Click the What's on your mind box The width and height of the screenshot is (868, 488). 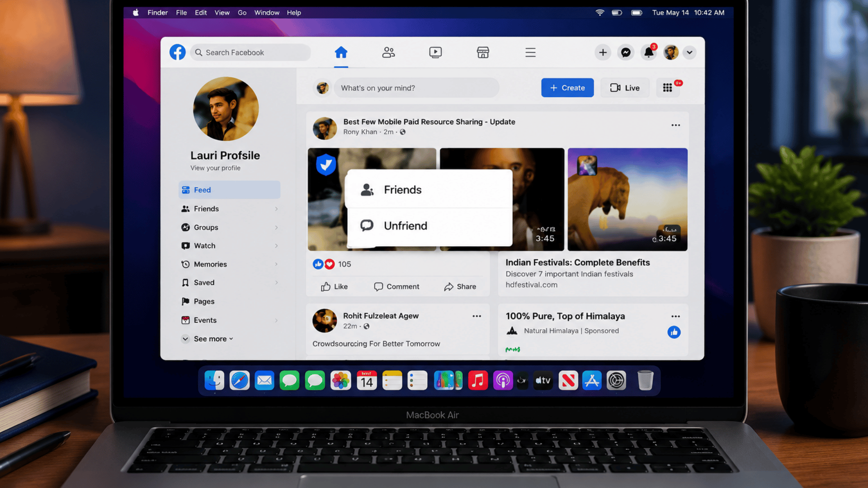tap(416, 88)
